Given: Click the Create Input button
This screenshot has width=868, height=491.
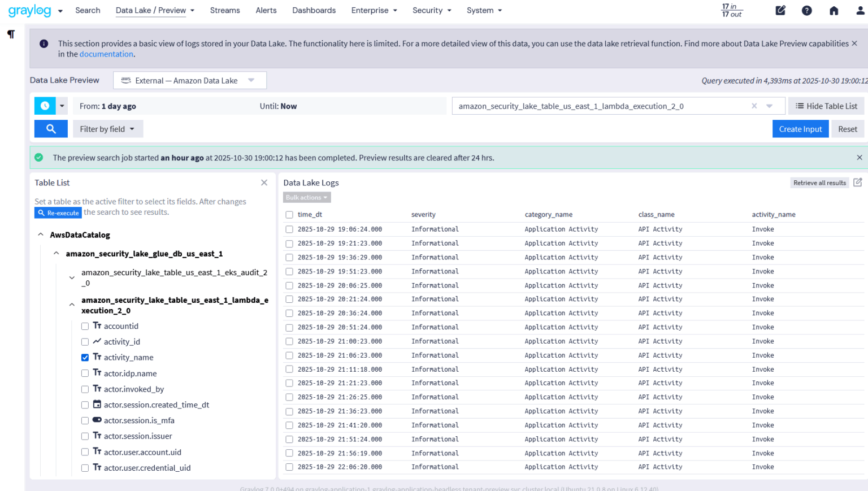Looking at the screenshot, I should click(x=800, y=128).
